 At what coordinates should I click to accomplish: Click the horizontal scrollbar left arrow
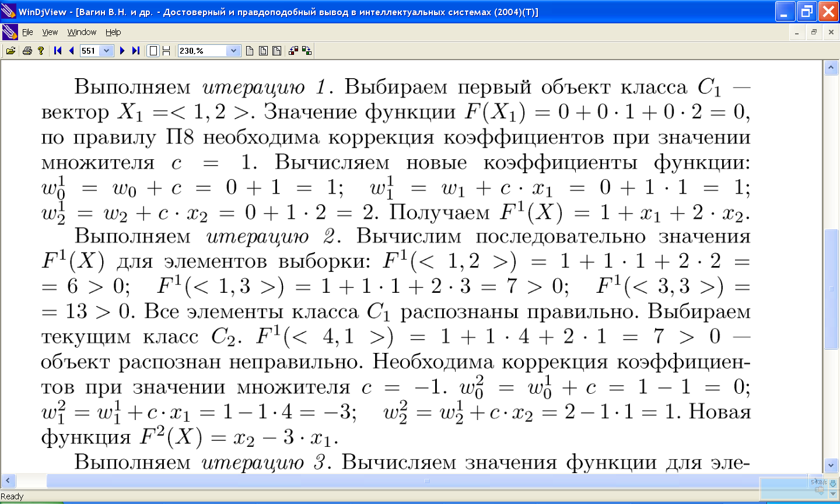[x=8, y=481]
